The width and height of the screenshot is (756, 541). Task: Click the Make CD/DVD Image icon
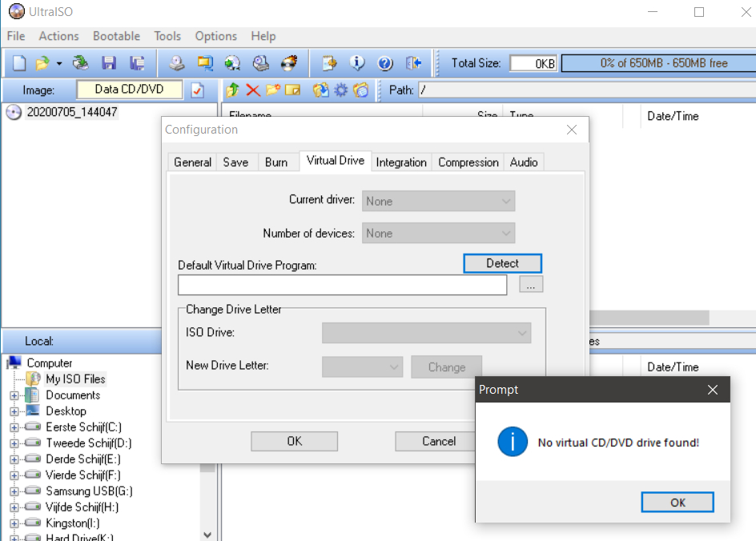(176, 63)
